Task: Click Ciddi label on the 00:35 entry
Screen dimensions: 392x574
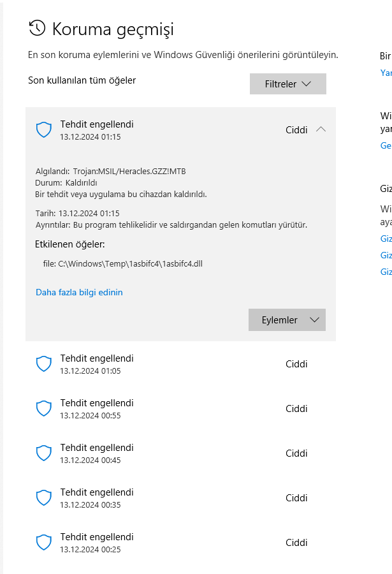Action: coord(296,498)
